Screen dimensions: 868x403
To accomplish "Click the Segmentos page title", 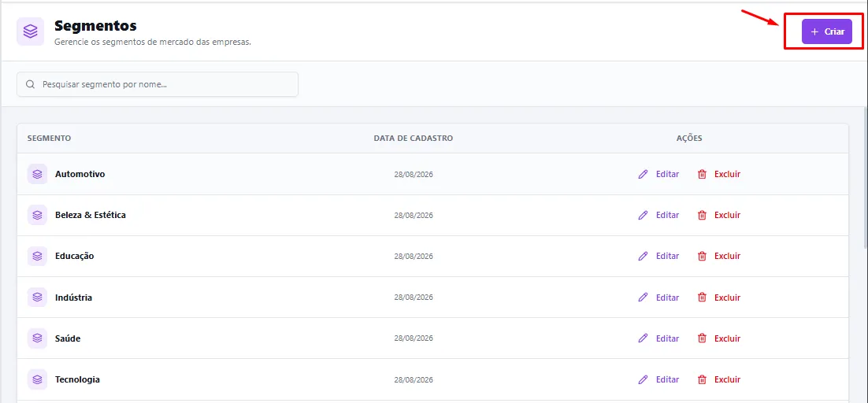I will 95,25.
